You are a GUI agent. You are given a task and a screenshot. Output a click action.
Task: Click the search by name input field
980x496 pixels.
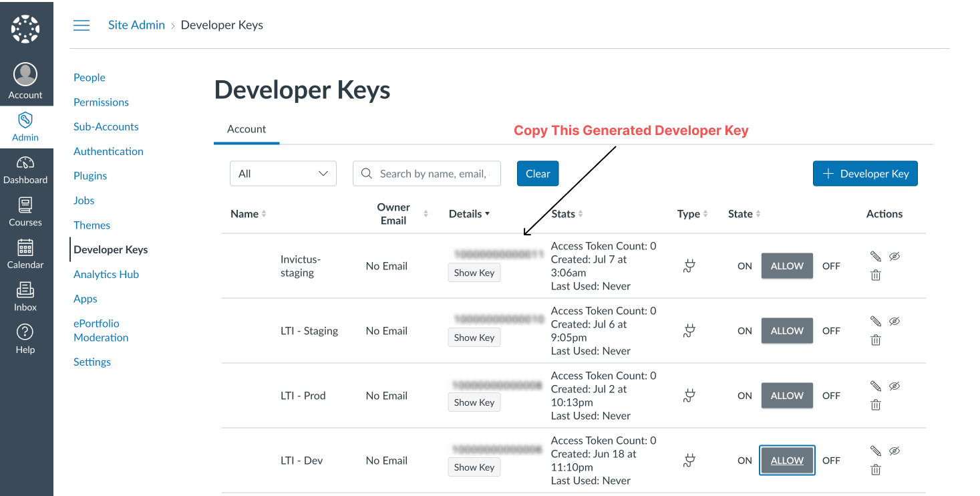(x=427, y=173)
